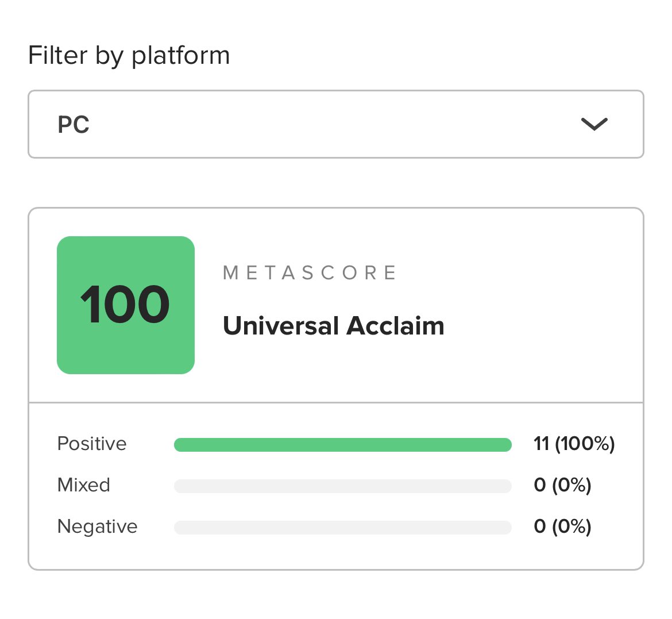The width and height of the screenshot is (672, 619).
Task: Click the 'Filter by platform' label
Action: [x=129, y=56]
